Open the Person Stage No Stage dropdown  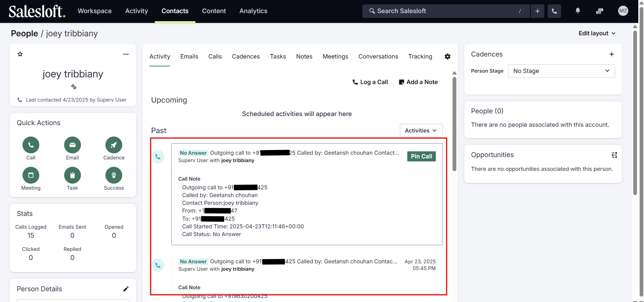pos(561,71)
